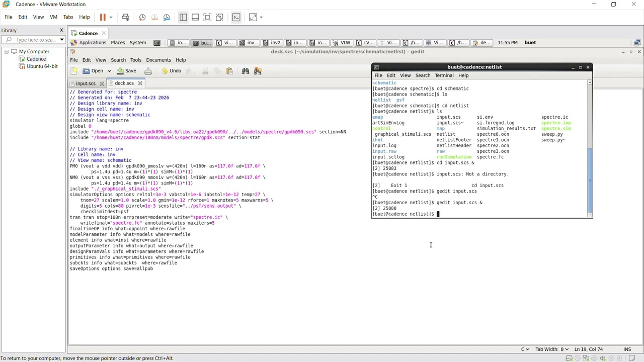Collapse the My Computer tree node
Viewport: 644px width, 362px height.
[x=7, y=52]
